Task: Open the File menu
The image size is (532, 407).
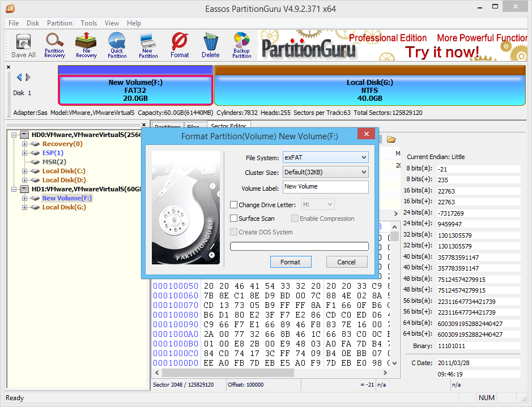Action: pos(14,23)
